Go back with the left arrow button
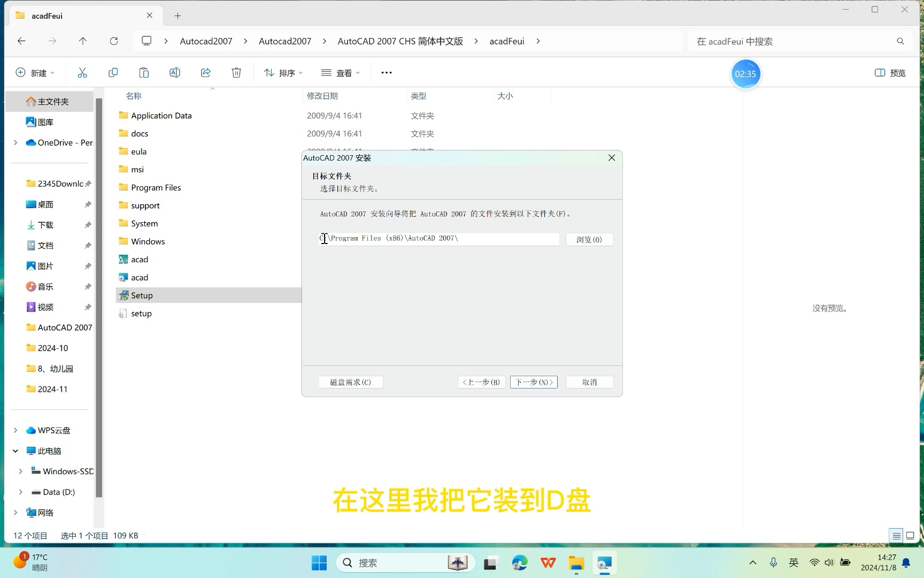 tap(21, 41)
